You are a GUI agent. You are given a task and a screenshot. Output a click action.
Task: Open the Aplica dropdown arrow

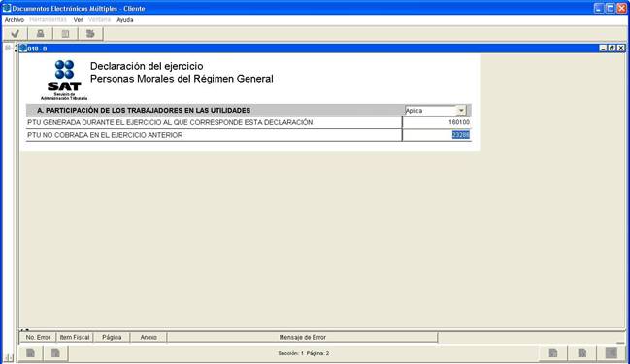pyautogui.click(x=461, y=110)
